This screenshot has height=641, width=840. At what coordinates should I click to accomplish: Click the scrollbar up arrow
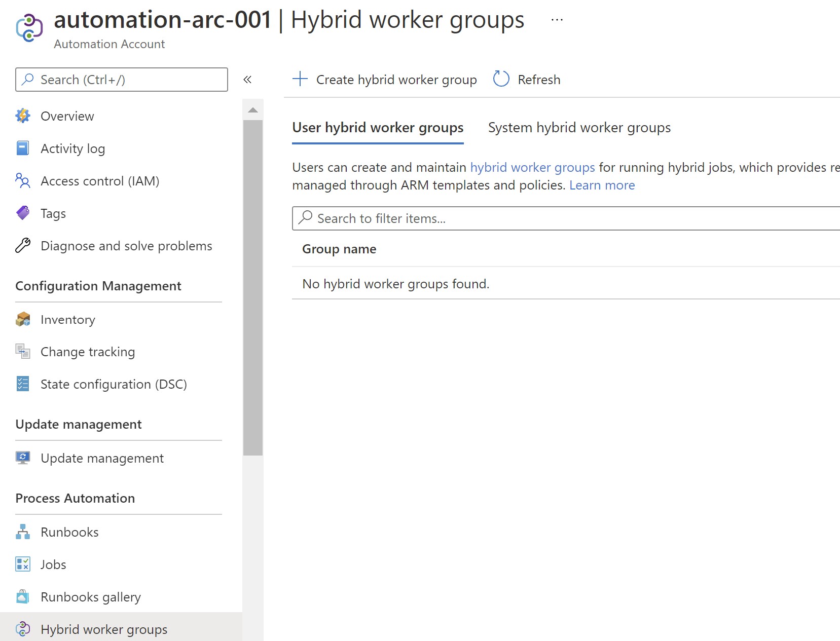[x=253, y=110]
